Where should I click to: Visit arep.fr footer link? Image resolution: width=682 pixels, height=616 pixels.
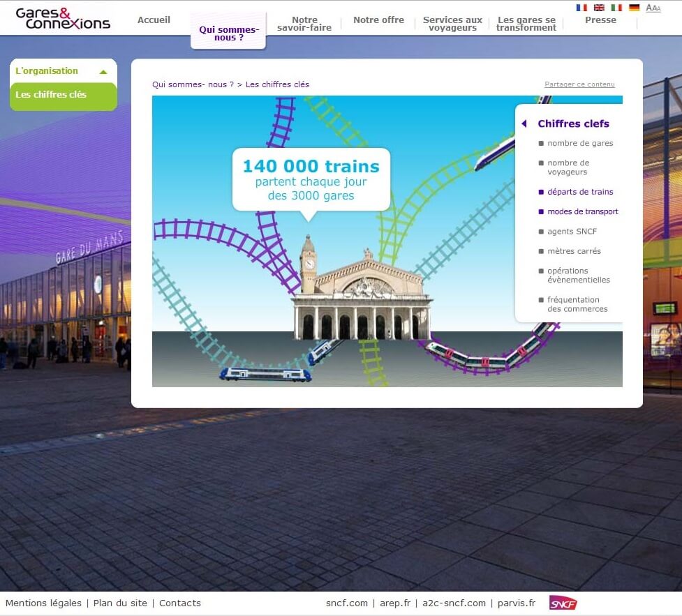tap(395, 603)
